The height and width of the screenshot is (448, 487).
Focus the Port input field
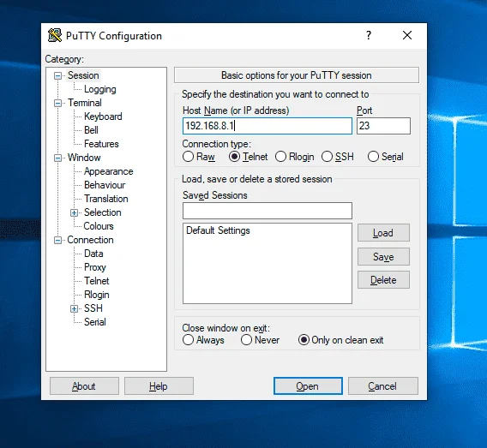pos(383,126)
